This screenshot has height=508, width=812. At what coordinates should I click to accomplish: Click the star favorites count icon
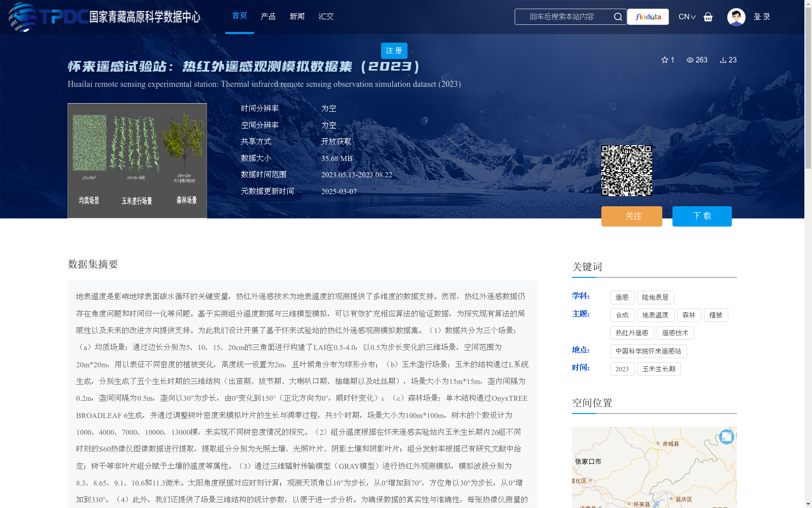click(665, 60)
